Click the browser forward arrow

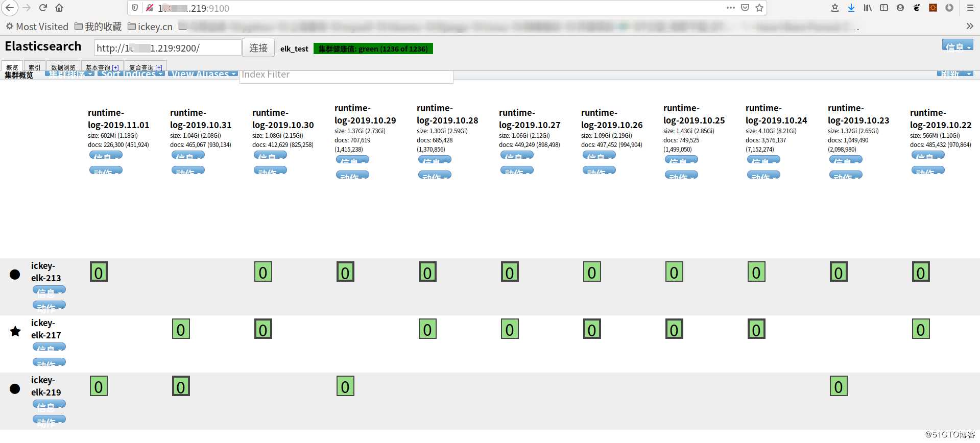pyautogui.click(x=27, y=8)
